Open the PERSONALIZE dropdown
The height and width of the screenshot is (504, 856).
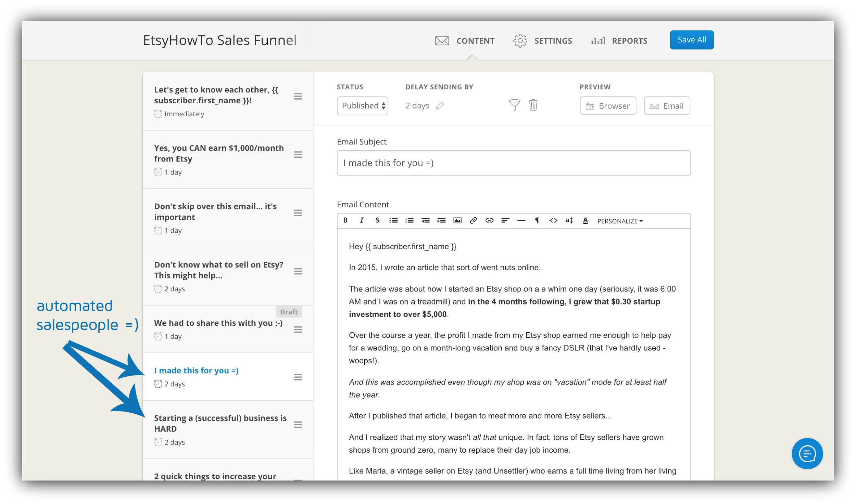[x=620, y=221]
